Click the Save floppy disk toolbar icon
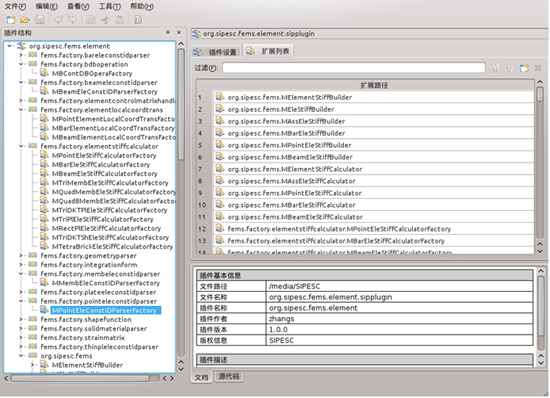The height and width of the screenshot is (398, 550). (x=40, y=20)
